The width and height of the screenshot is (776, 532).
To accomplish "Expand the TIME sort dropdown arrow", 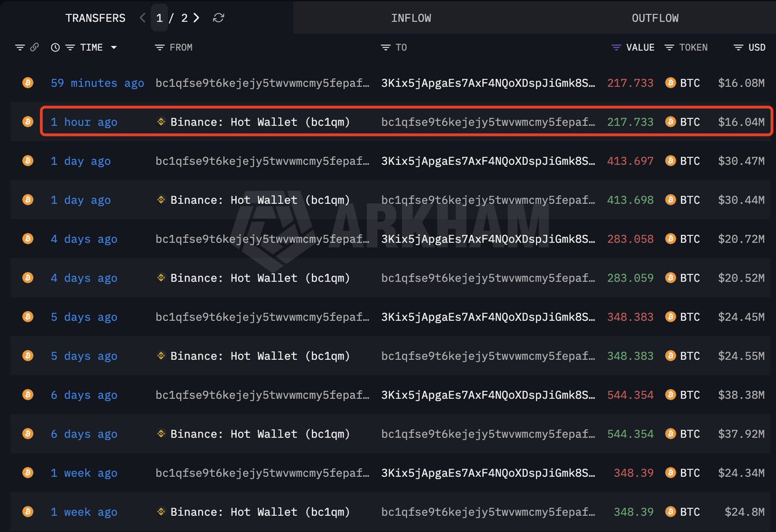I will (114, 47).
